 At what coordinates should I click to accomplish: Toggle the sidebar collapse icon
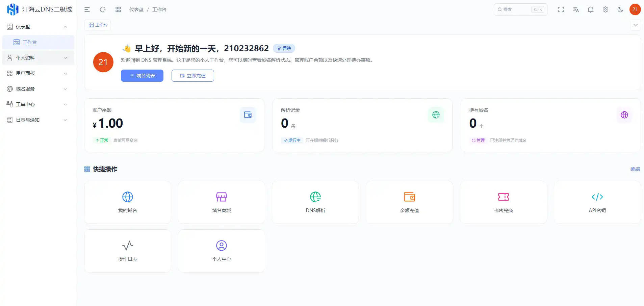tap(87, 9)
